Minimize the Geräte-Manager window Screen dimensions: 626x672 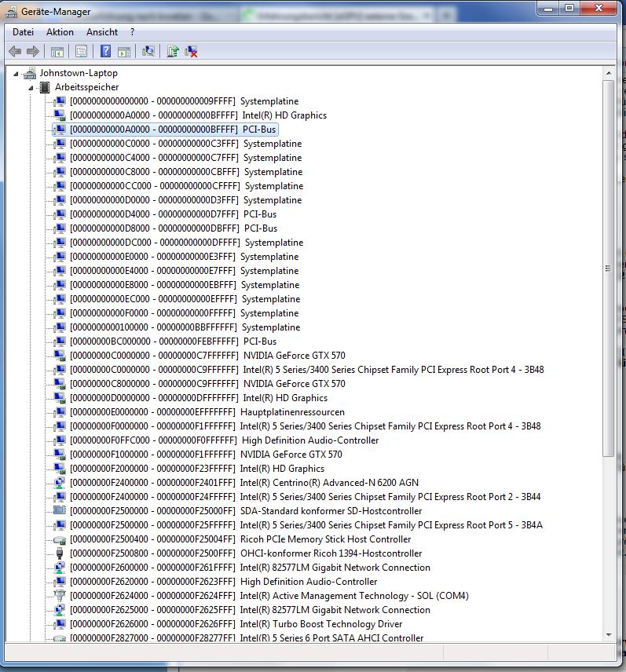point(547,9)
